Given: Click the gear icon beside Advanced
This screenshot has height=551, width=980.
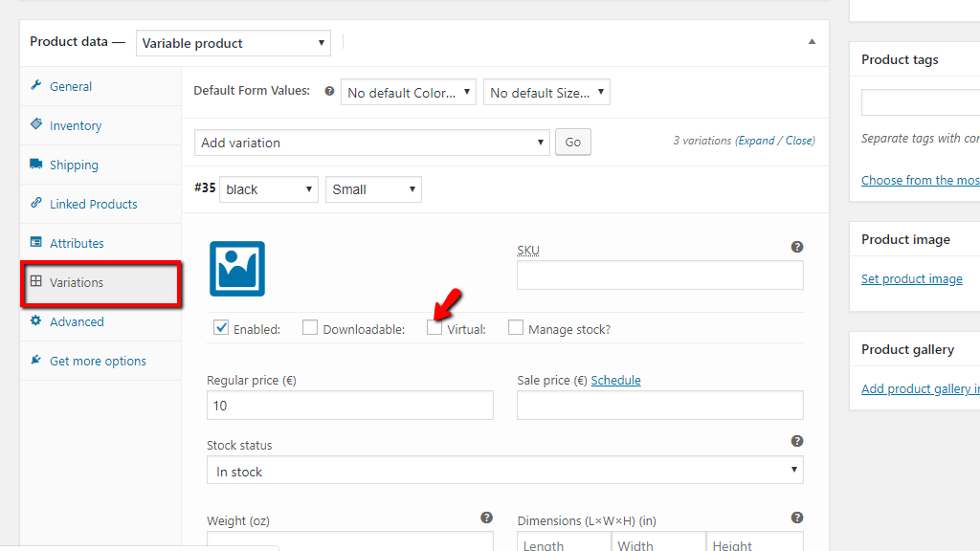Looking at the screenshot, I should (35, 320).
